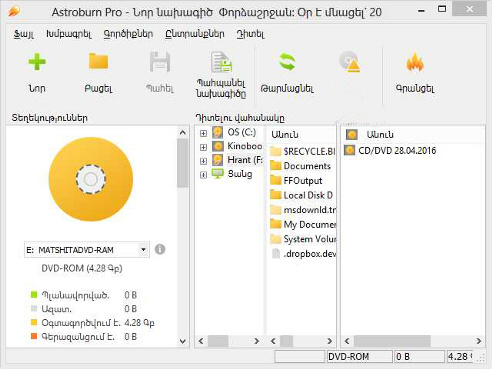Select the My Documents folder icon
This screenshot has height=369, width=492.
[x=276, y=224]
